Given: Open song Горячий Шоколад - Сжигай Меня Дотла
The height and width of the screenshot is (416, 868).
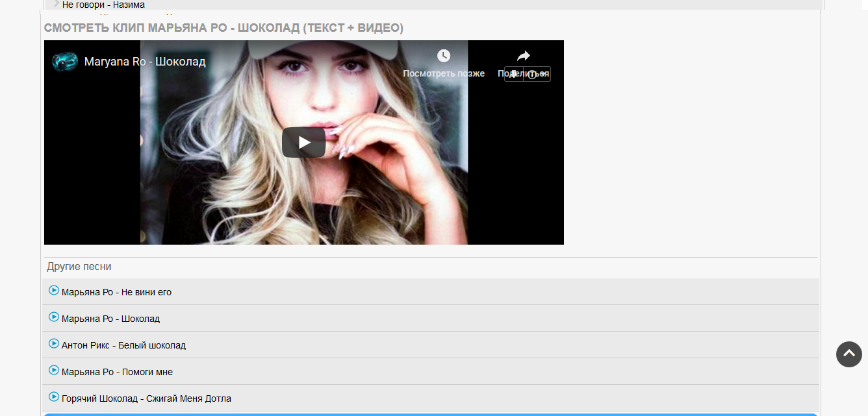Looking at the screenshot, I should point(146,398).
